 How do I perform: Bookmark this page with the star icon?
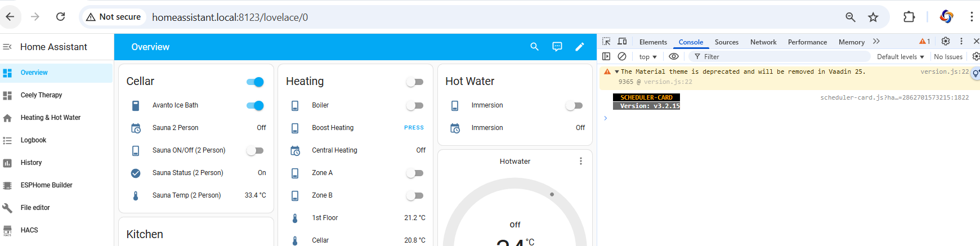(x=873, y=17)
